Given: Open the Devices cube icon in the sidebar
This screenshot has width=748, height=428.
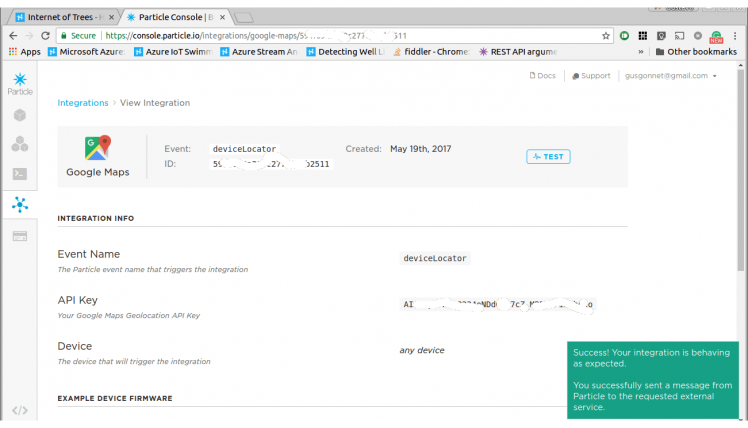Looking at the screenshot, I should tap(20, 115).
